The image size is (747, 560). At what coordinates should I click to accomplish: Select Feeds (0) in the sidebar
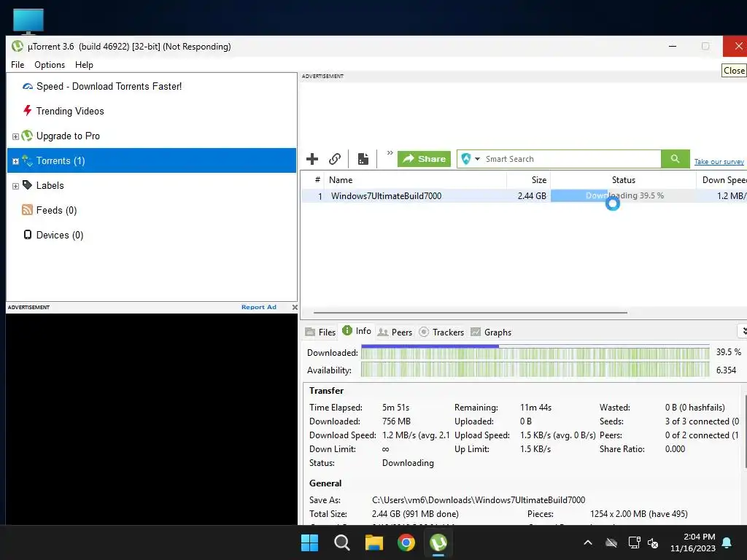pyautogui.click(x=57, y=210)
